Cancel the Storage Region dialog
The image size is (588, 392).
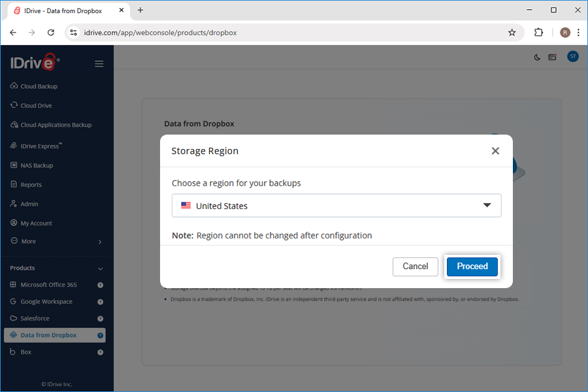click(415, 267)
